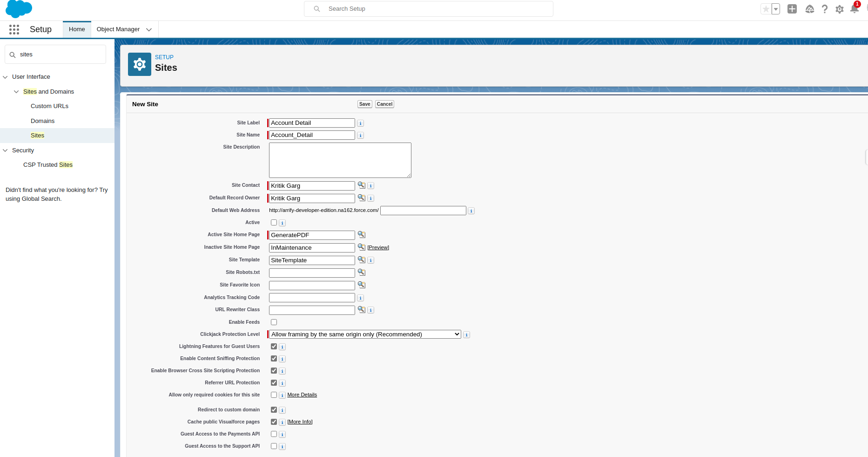Screen dimensions: 868x457
Task: Tick the Enable Feeds checkbox
Action: click(274, 322)
